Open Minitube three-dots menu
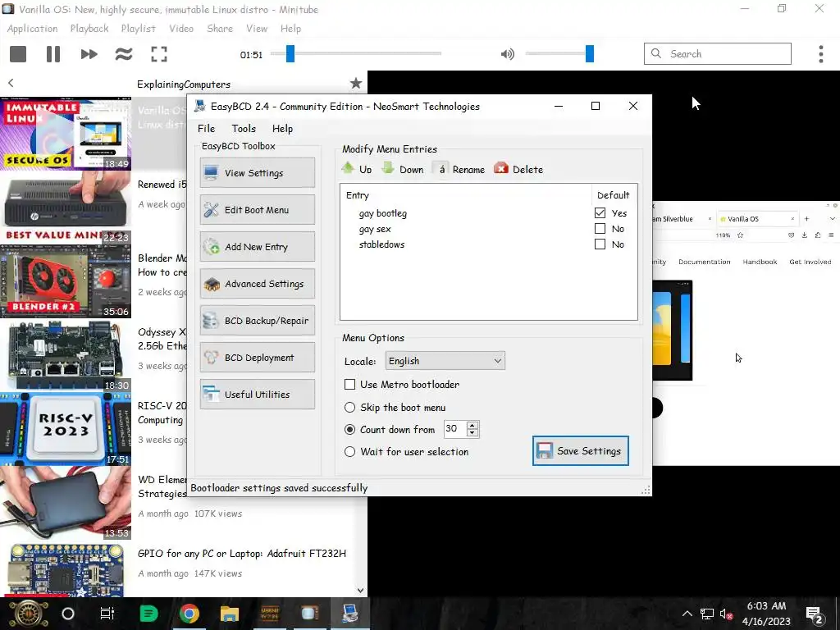 pyautogui.click(x=820, y=53)
